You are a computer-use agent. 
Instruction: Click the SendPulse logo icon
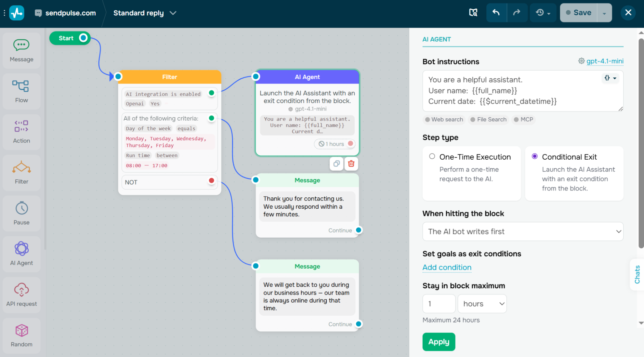click(17, 13)
